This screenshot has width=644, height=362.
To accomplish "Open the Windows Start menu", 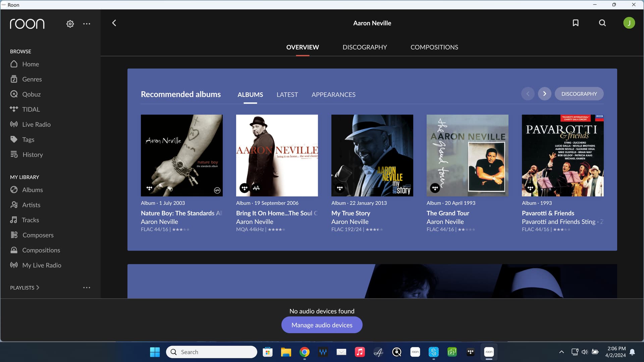I will [155, 352].
